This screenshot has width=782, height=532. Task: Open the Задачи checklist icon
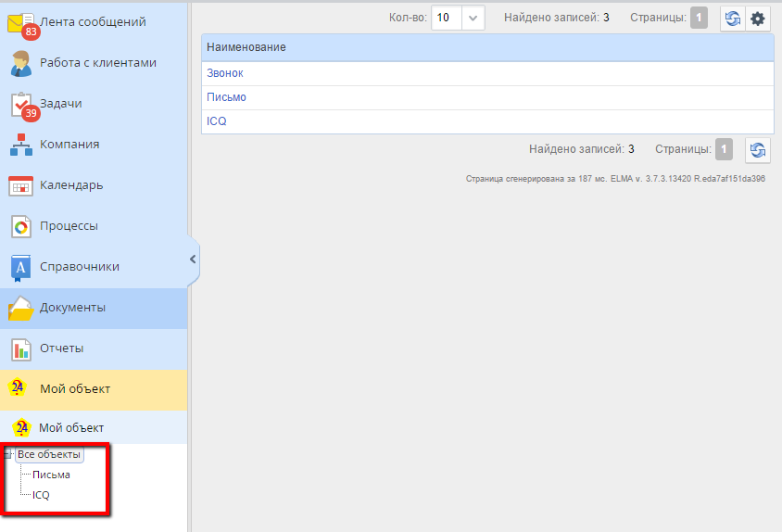[20, 104]
